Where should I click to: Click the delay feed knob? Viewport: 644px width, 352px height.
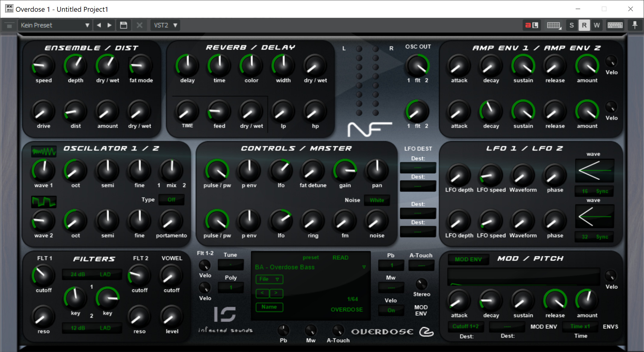click(x=219, y=111)
